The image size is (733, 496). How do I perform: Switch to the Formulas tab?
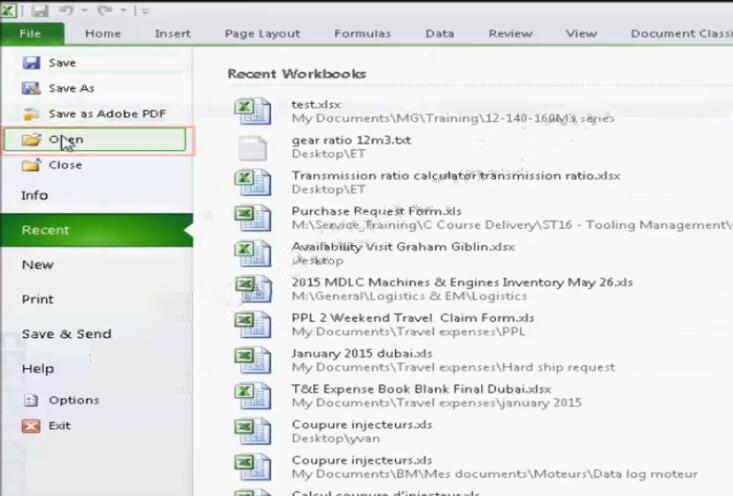point(362,34)
